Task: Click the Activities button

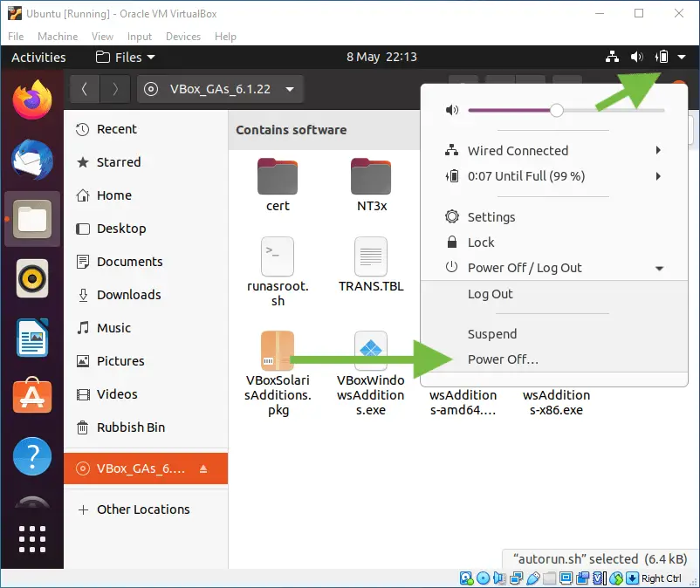Action: [x=38, y=57]
